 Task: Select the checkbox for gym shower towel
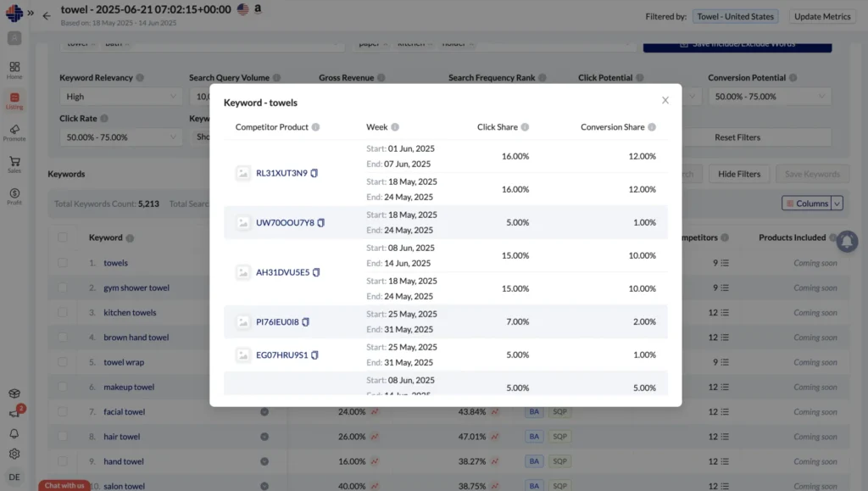pyautogui.click(x=63, y=288)
